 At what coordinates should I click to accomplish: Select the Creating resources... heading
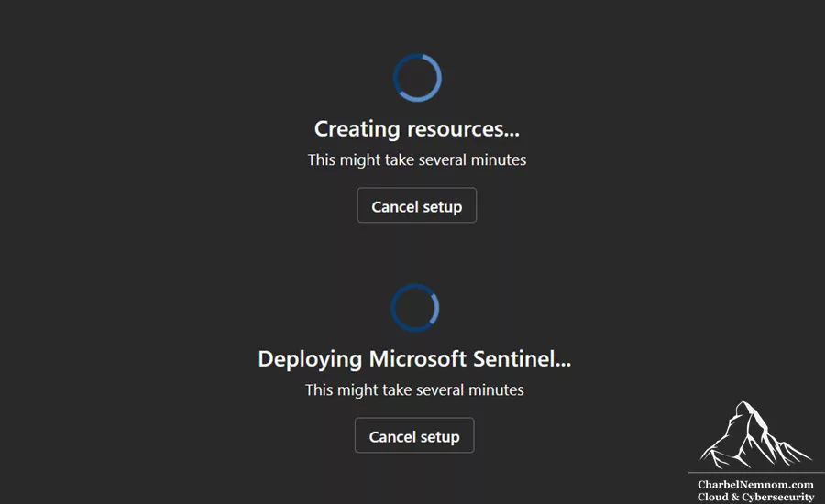click(x=417, y=129)
